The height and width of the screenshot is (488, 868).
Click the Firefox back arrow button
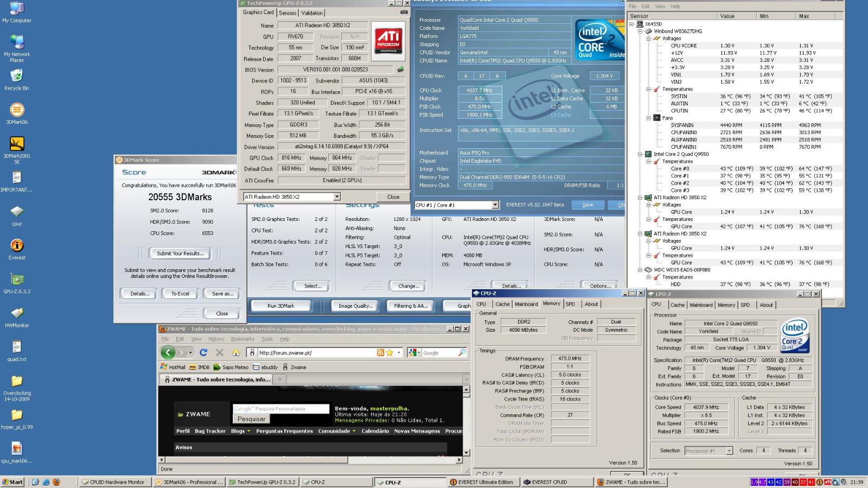(x=168, y=352)
